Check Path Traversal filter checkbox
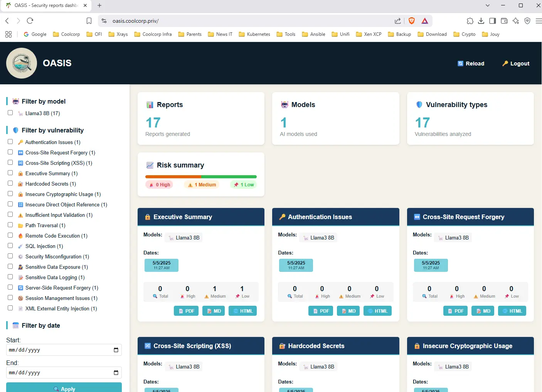 (x=10, y=225)
